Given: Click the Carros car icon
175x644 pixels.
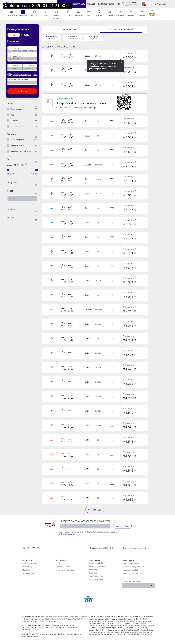Looking at the screenshot, I should pyautogui.click(x=88, y=12).
